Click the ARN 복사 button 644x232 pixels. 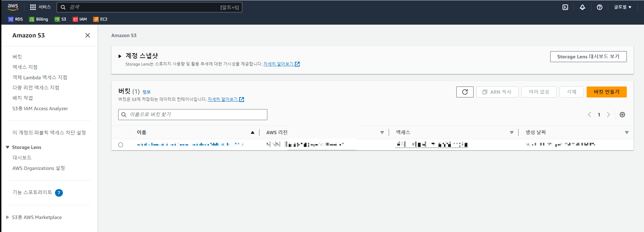point(497,92)
